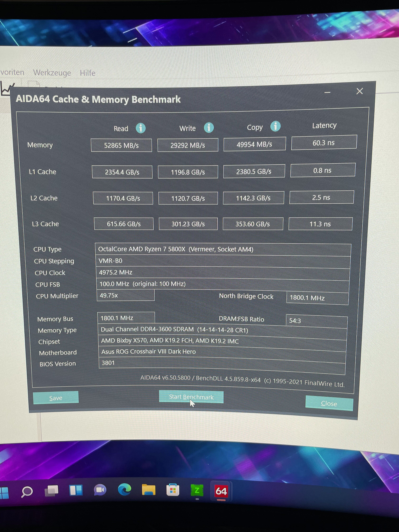
Task: Minimize the benchmark window
Action: tap(327, 93)
